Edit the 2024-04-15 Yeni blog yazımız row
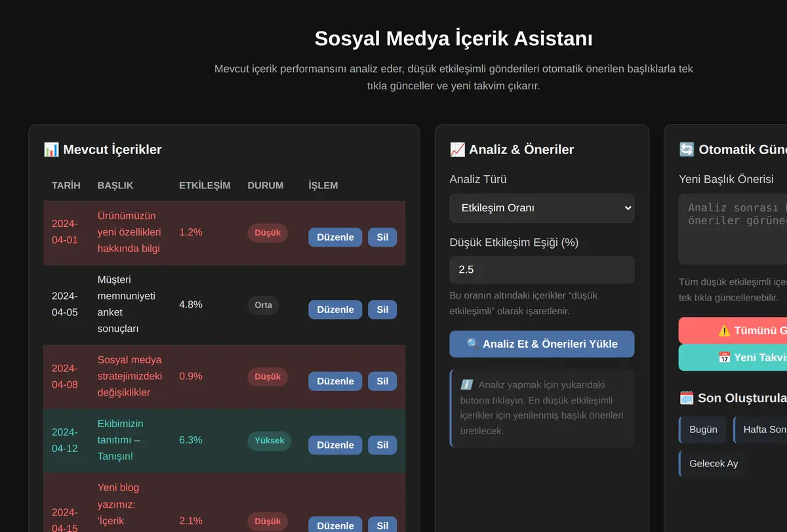The width and height of the screenshot is (787, 532). pos(334,525)
